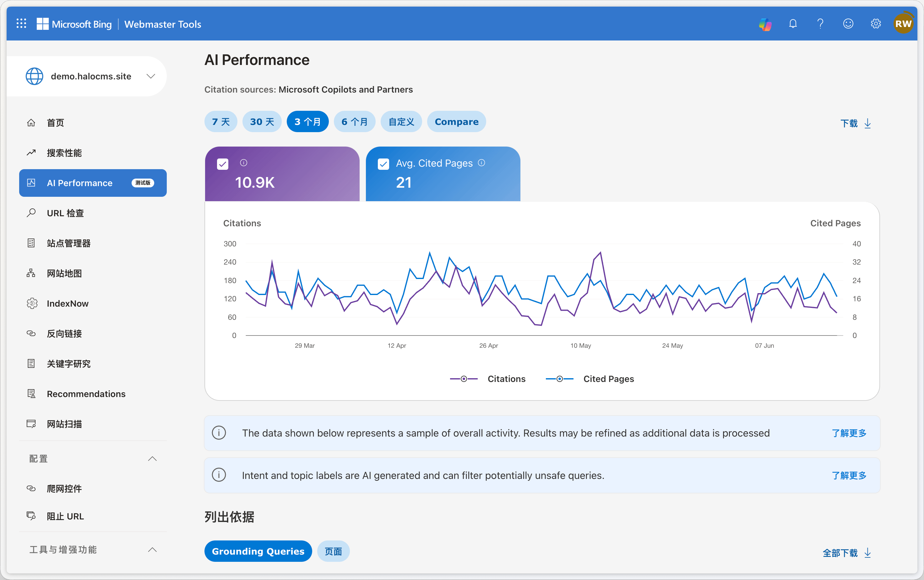Viewport: 924px width, 580px height.
Task: Click 了解更多 in the intent labels notice
Action: pyautogui.click(x=849, y=475)
